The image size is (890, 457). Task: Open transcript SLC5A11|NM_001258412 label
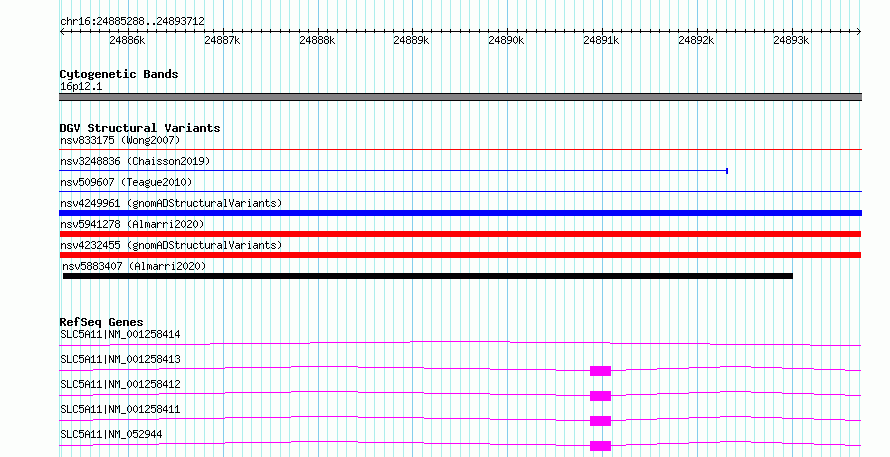[x=120, y=384]
